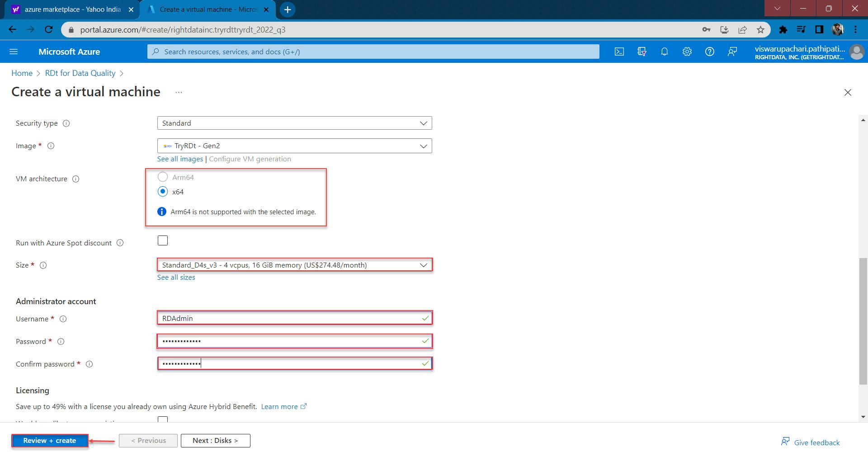
Task: Select the Arm64 VM architecture option
Action: (162, 177)
